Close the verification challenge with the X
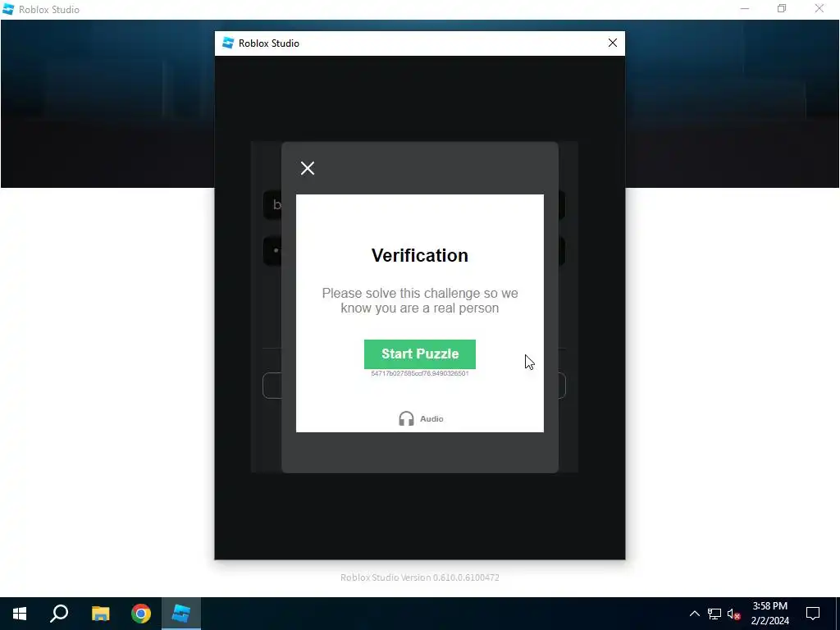Screen dimensions: 840x630 click(308, 168)
